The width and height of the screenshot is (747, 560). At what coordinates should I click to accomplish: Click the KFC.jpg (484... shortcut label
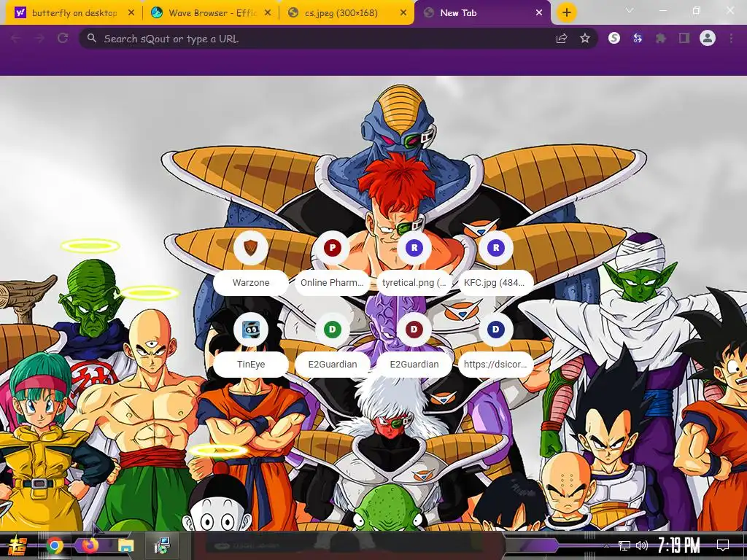496,282
